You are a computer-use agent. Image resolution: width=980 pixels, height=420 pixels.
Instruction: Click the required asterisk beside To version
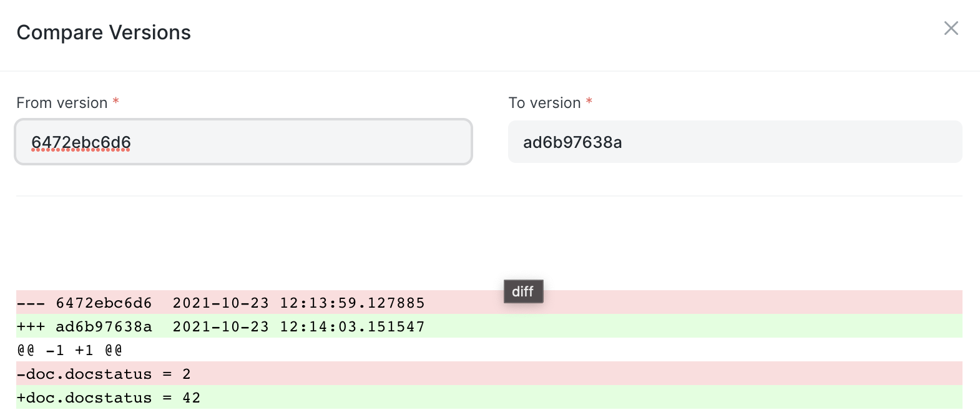pyautogui.click(x=589, y=101)
